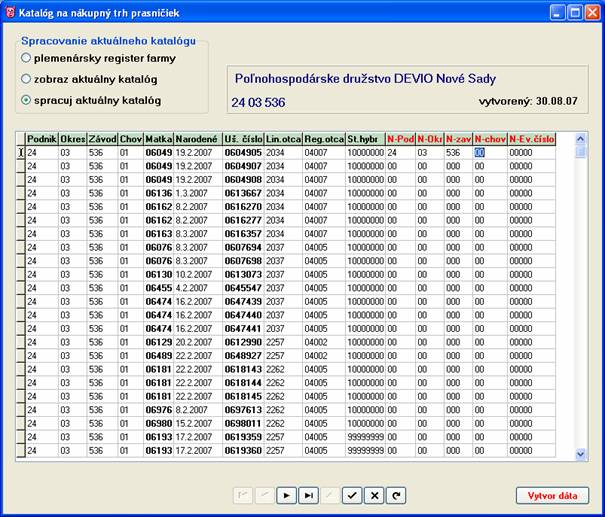
Task: Click ear number cell 0616270
Action: tap(243, 207)
